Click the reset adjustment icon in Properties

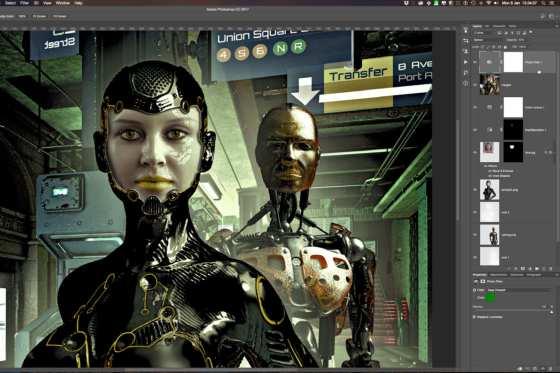535,368
